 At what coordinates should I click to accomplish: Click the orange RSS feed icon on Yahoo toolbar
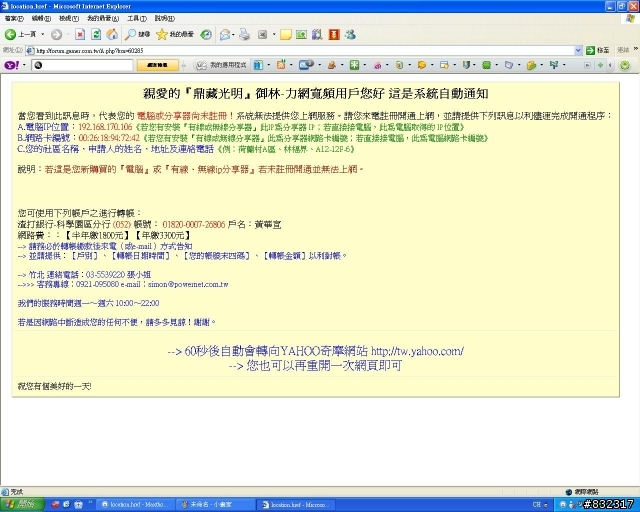click(x=281, y=65)
